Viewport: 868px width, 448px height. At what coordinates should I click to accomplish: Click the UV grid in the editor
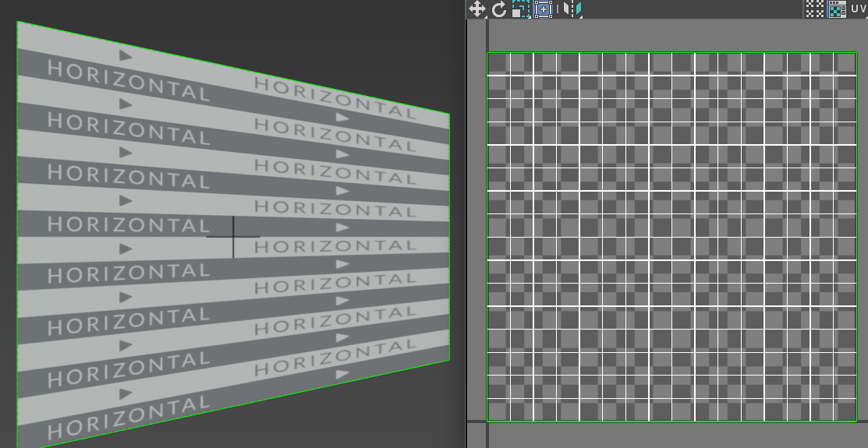(x=671, y=237)
